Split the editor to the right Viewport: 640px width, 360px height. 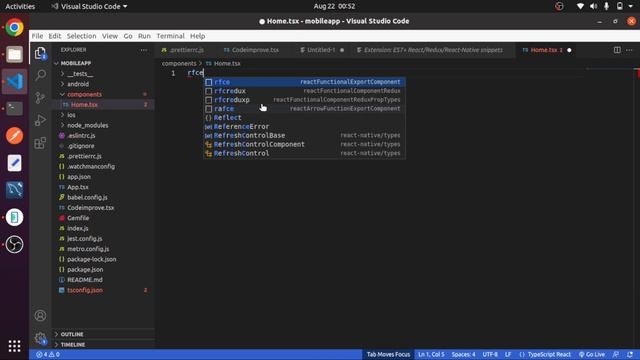pos(617,50)
